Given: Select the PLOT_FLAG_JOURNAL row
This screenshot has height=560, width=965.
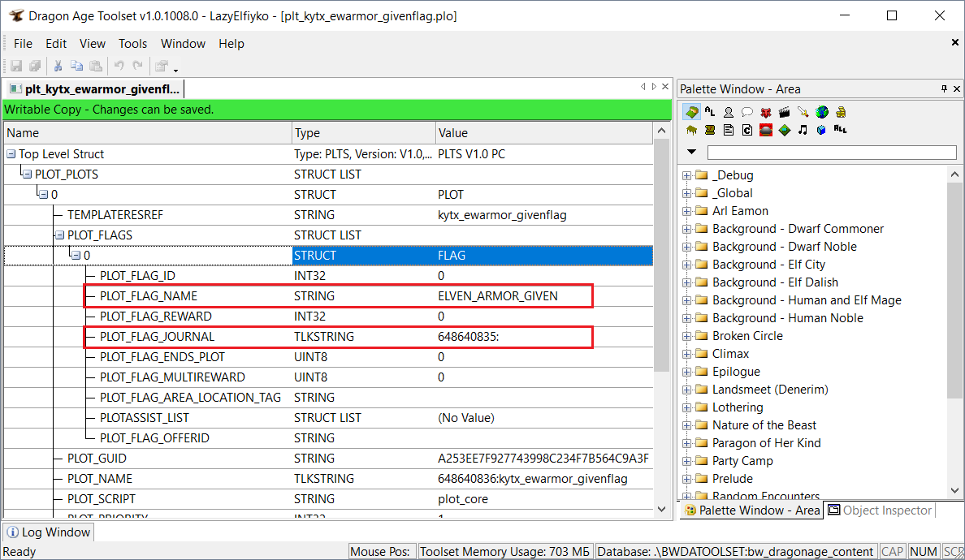Looking at the screenshot, I should (x=329, y=337).
